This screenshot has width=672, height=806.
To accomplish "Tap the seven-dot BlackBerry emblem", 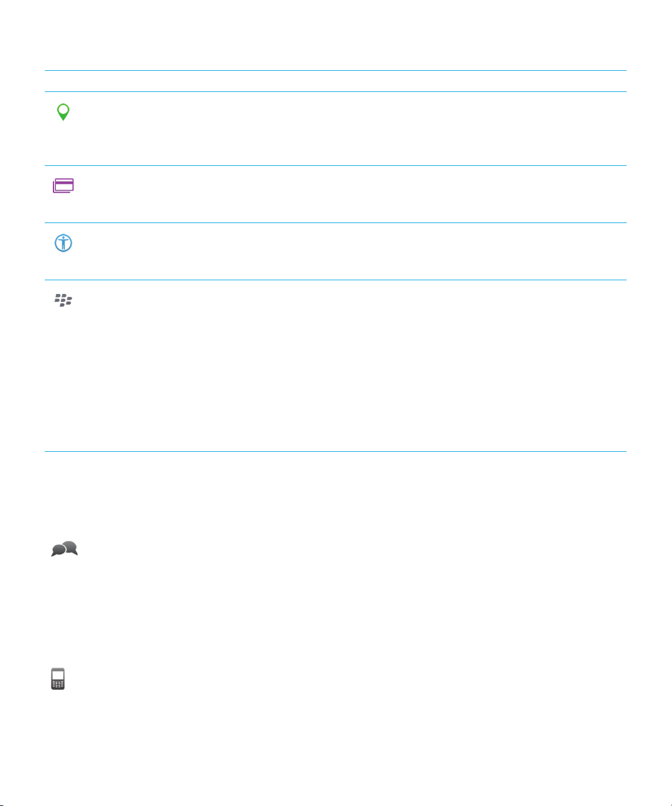I will click(x=63, y=301).
